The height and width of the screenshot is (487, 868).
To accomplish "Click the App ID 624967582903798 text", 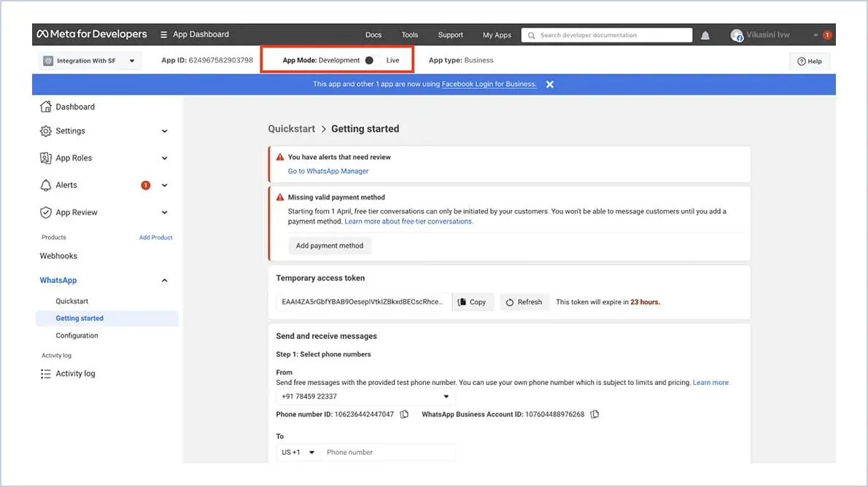I will [207, 61].
